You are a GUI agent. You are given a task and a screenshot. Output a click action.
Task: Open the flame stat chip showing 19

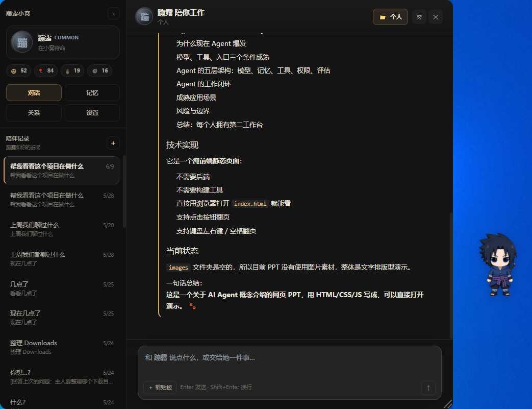pos(72,70)
